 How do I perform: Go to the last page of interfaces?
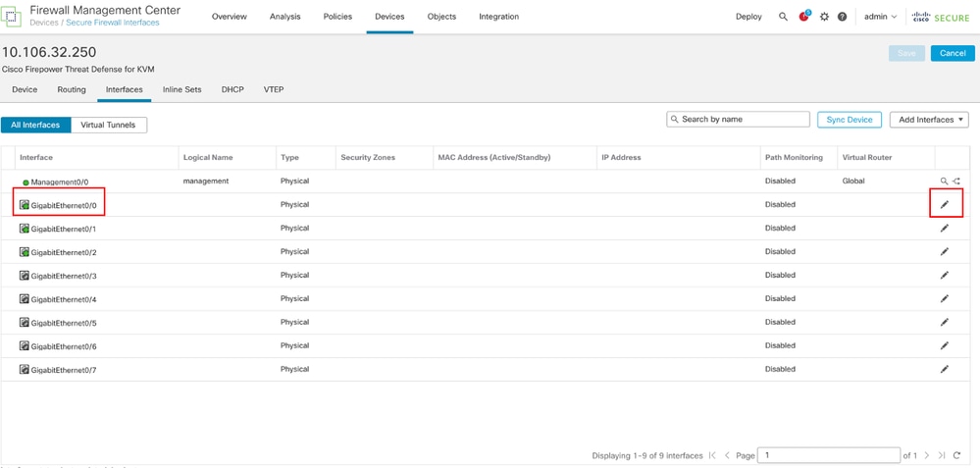click(942, 455)
